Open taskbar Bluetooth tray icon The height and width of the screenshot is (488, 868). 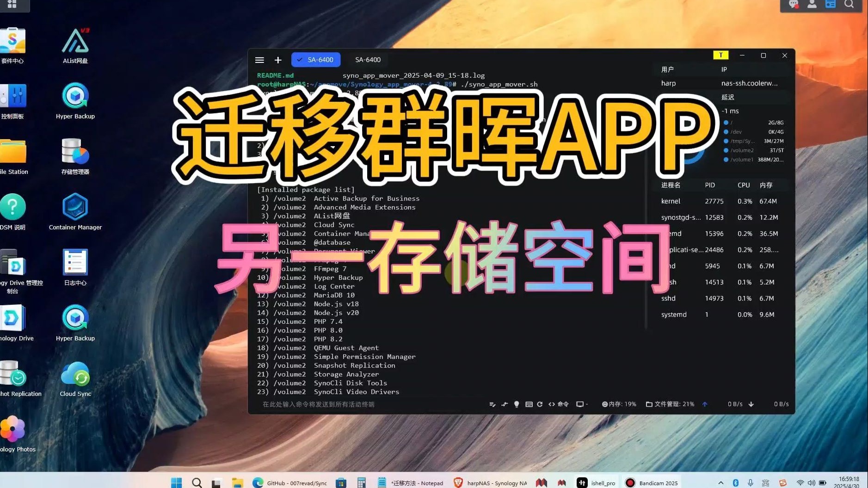[735, 482]
